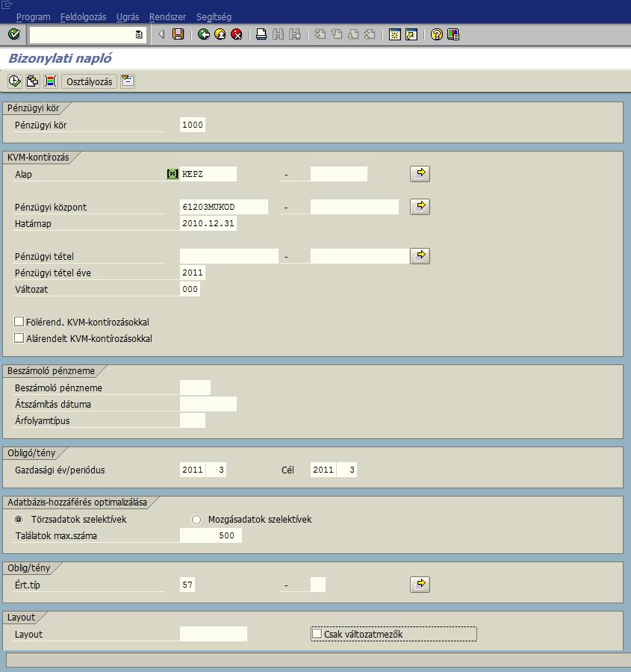Open the Customize Local Layout icon
631x672 pixels.
453,34
